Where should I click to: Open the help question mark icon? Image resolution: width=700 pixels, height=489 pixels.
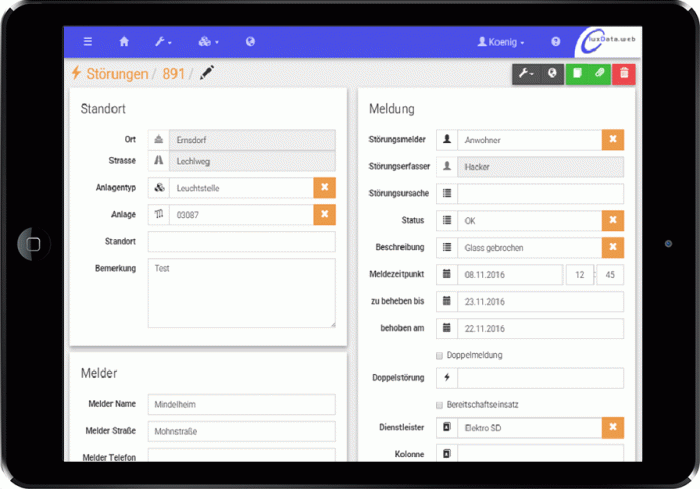pos(556,42)
